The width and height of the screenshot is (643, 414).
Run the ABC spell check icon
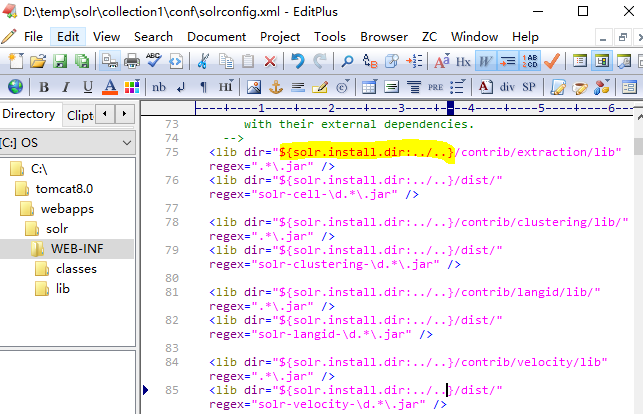pyautogui.click(x=154, y=61)
